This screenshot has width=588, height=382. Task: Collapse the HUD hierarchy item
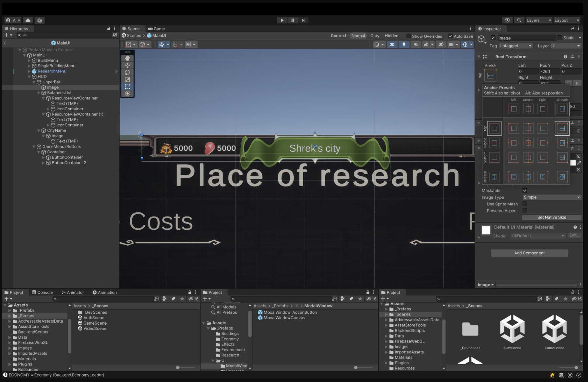click(x=29, y=76)
